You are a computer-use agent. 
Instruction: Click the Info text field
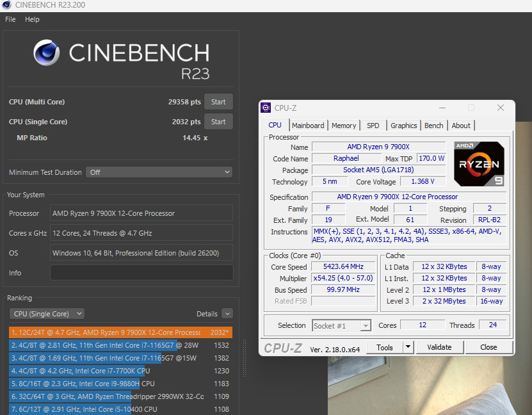(x=141, y=273)
